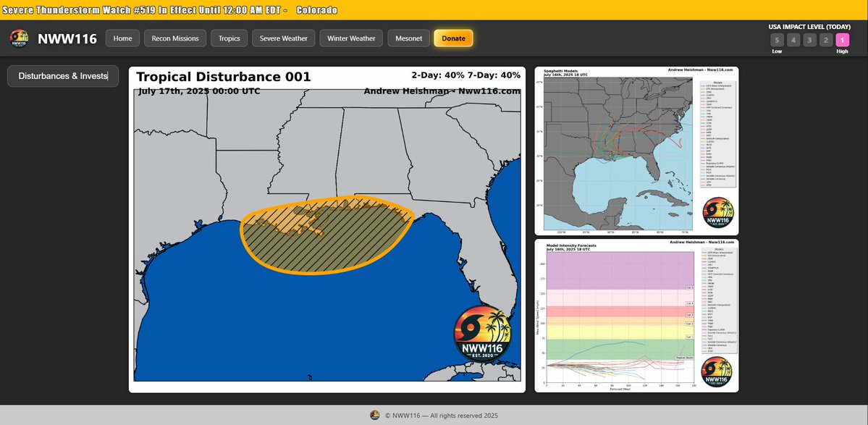Click the 'July 17th, 2025 00:00 UTC' date text

(x=199, y=91)
